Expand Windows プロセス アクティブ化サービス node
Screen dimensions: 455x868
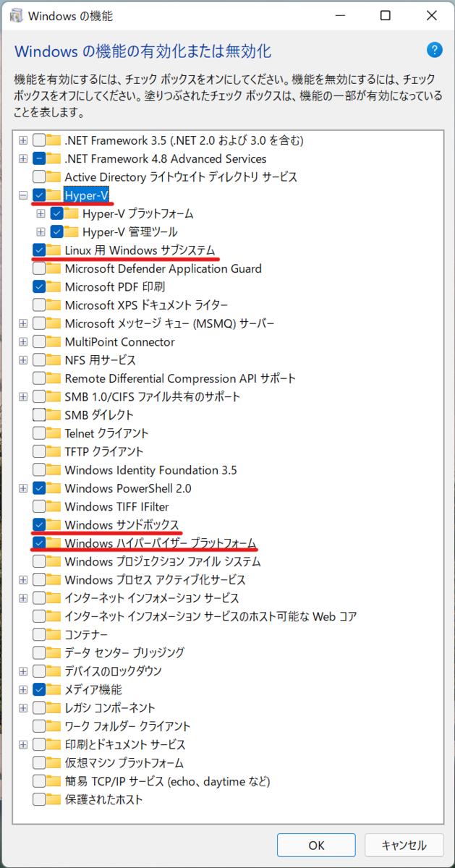[x=23, y=579]
